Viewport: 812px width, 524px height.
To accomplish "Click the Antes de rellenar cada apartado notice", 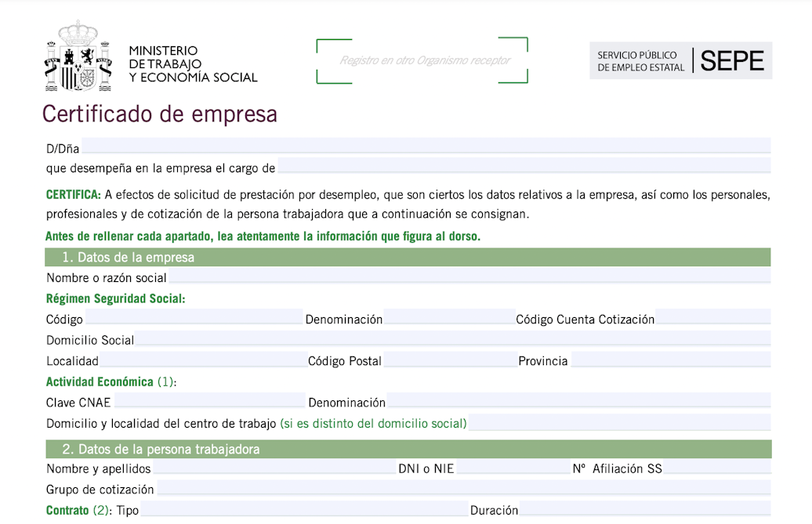I will pyautogui.click(x=263, y=237).
